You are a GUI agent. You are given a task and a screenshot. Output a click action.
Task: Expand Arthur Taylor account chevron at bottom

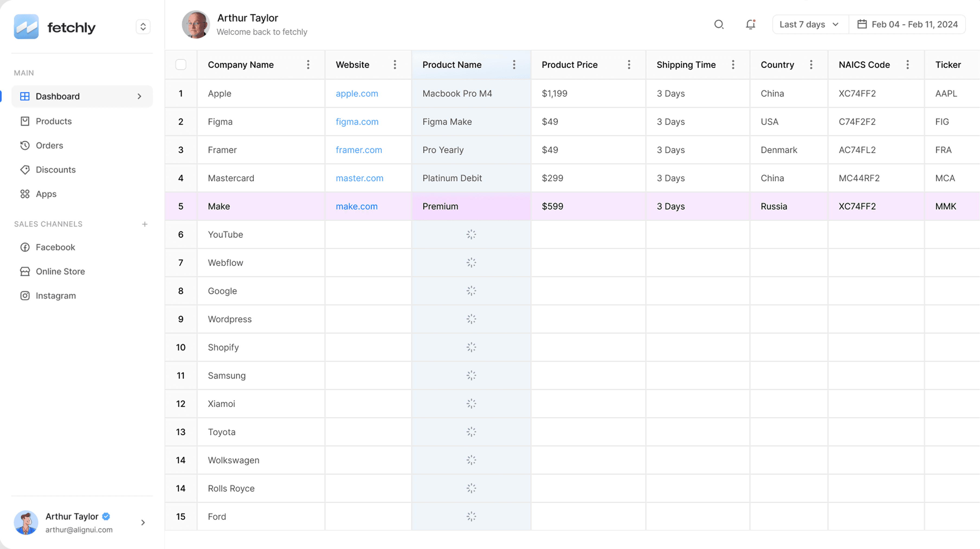[x=143, y=522]
